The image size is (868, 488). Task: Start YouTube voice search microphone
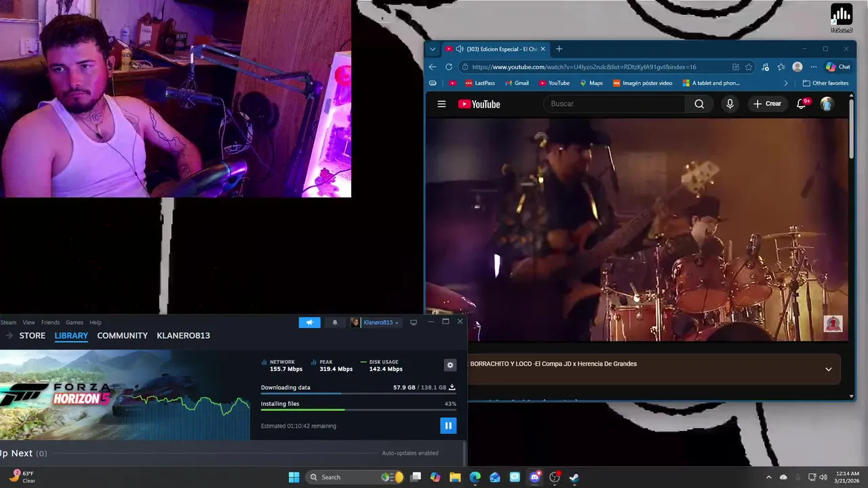pyautogui.click(x=730, y=104)
